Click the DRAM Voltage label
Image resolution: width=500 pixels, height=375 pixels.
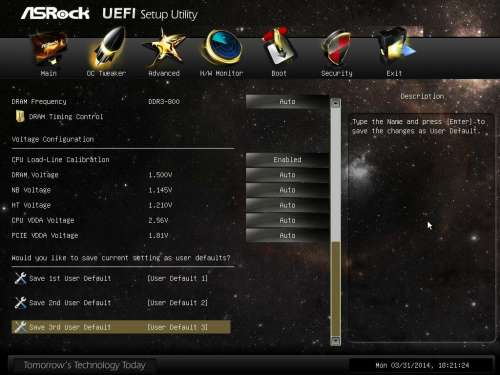coord(35,175)
